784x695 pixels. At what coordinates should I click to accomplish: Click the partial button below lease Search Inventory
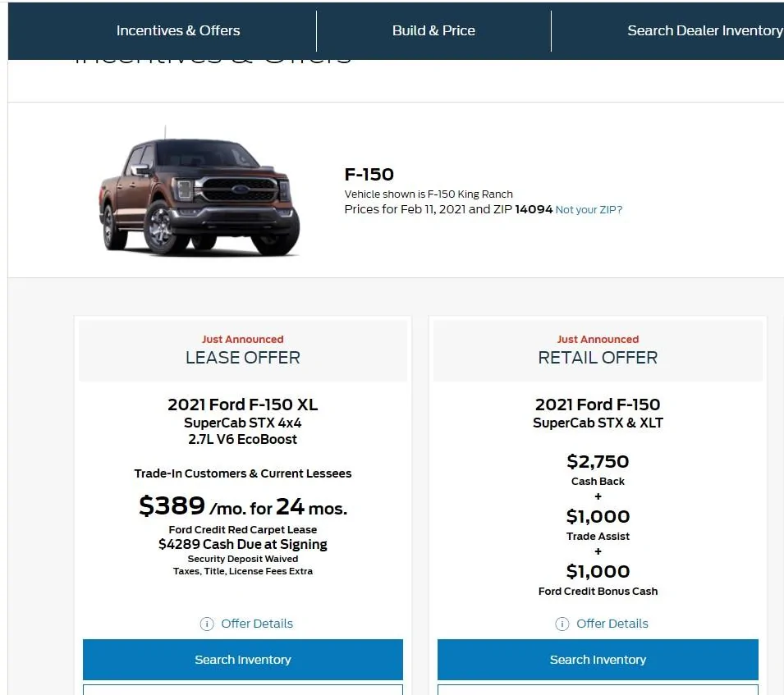pyautogui.click(x=242, y=692)
